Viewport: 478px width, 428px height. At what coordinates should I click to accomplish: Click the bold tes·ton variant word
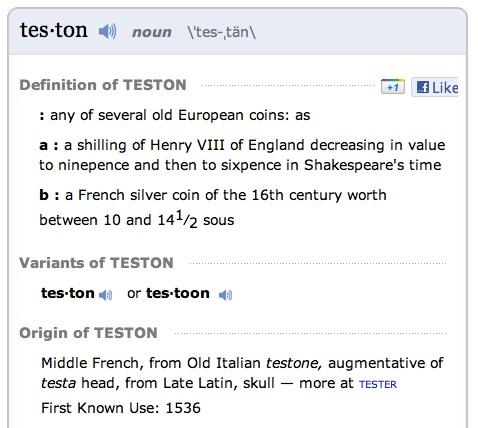click(x=68, y=293)
